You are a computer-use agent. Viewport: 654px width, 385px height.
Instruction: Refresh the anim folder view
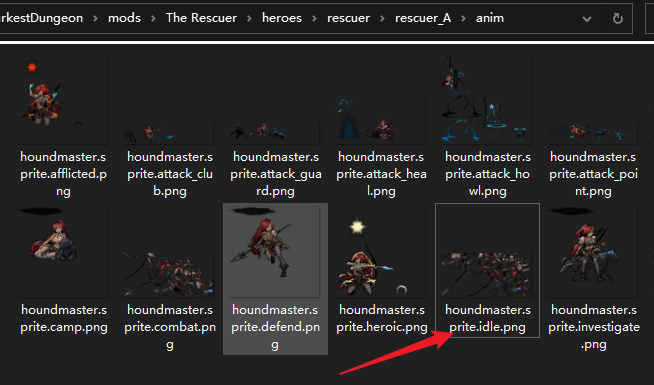pyautogui.click(x=618, y=18)
